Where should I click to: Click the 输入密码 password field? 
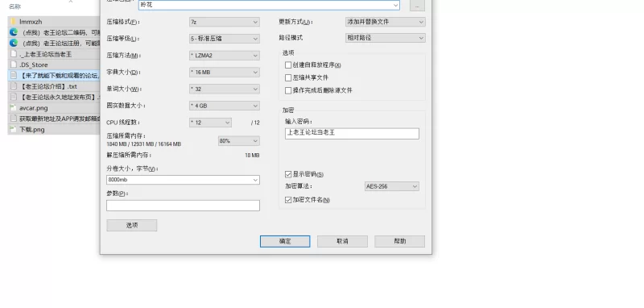click(x=352, y=134)
